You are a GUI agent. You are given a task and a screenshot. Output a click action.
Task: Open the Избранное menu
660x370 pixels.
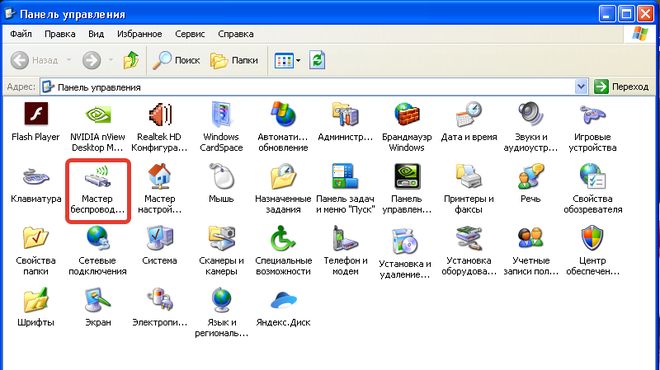tap(139, 34)
